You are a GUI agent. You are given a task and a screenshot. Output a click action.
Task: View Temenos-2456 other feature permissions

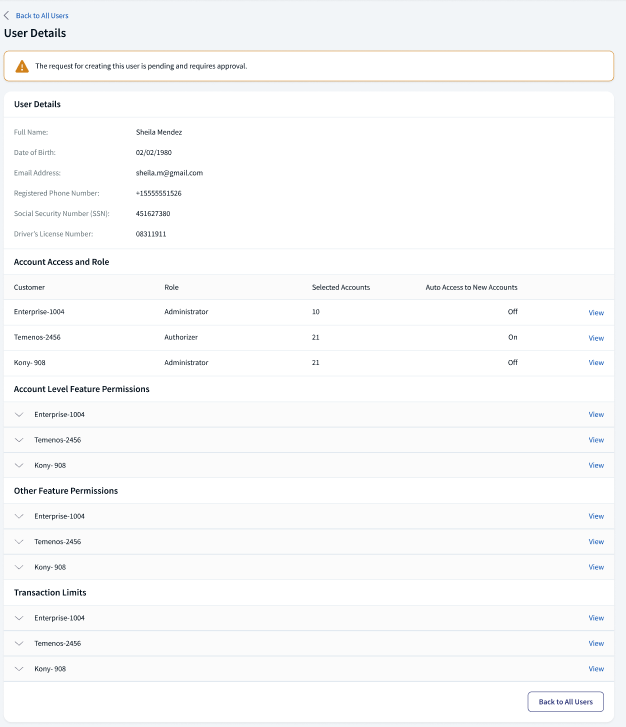click(x=596, y=542)
